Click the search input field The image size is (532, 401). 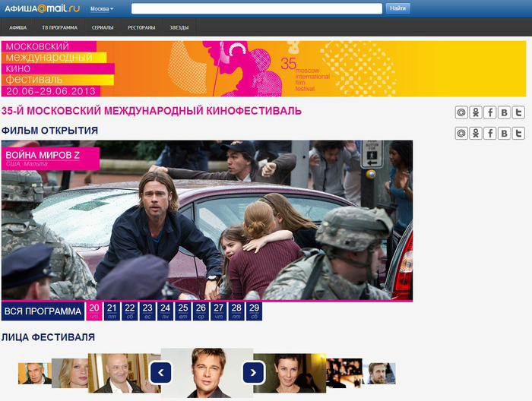pyautogui.click(x=257, y=8)
